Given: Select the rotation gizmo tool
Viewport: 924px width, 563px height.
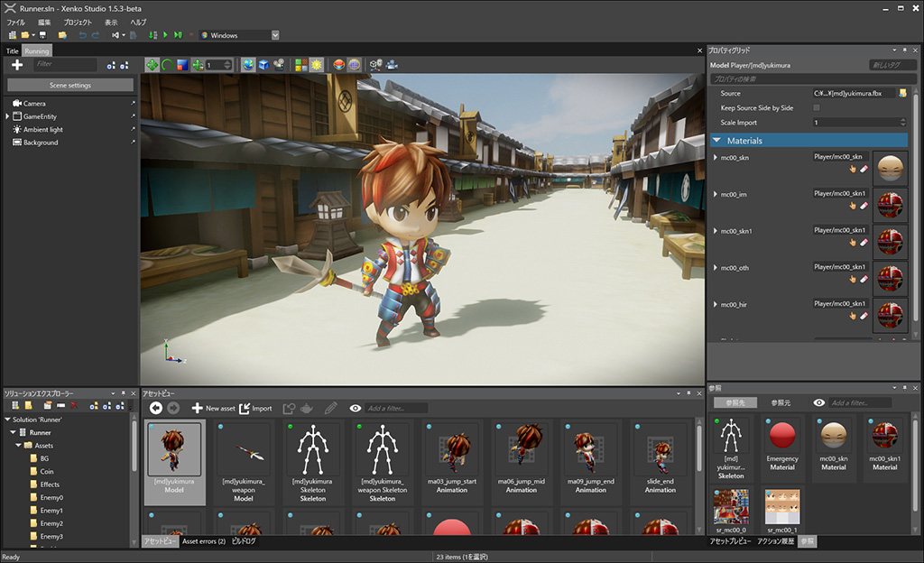Looking at the screenshot, I should (167, 65).
